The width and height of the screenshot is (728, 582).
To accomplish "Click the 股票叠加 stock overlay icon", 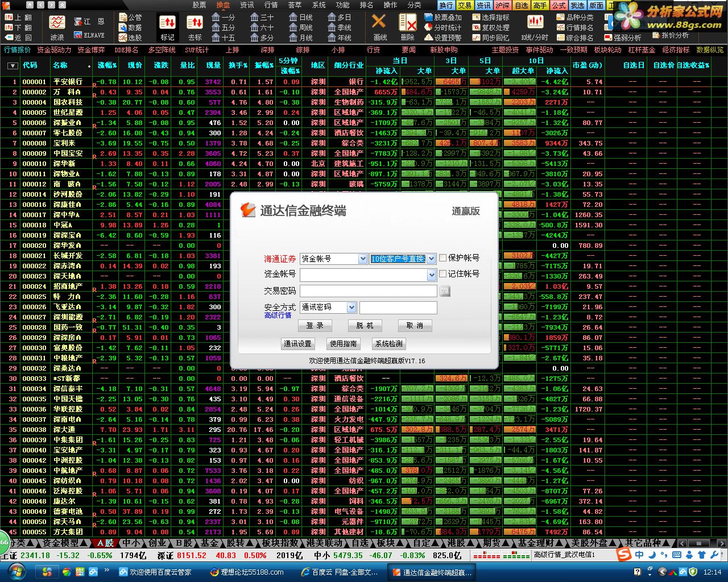I will (x=443, y=17).
